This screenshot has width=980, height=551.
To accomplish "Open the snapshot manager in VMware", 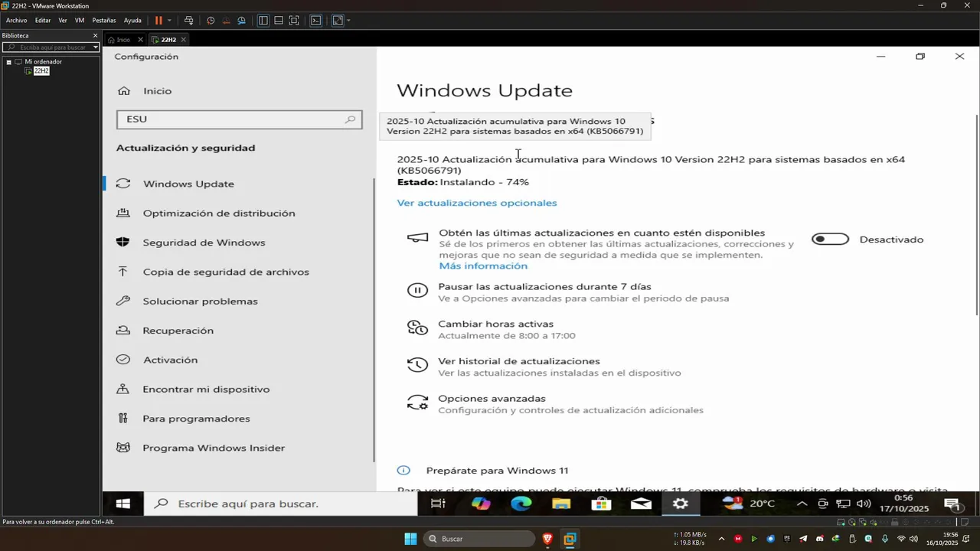I will pyautogui.click(x=241, y=21).
